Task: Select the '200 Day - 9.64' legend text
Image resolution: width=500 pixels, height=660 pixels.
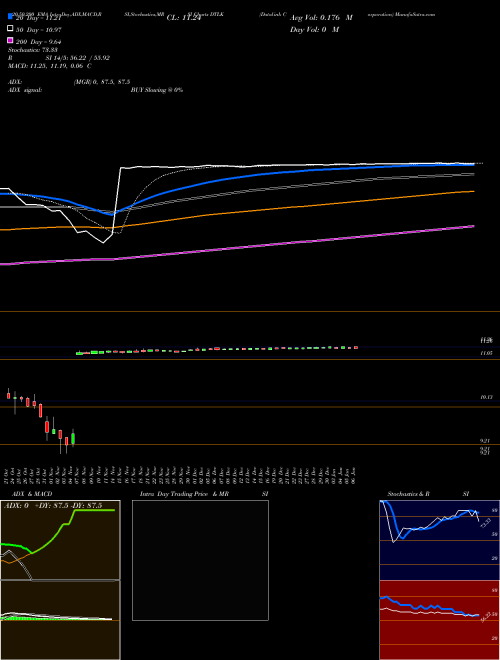Action: pos(38,41)
